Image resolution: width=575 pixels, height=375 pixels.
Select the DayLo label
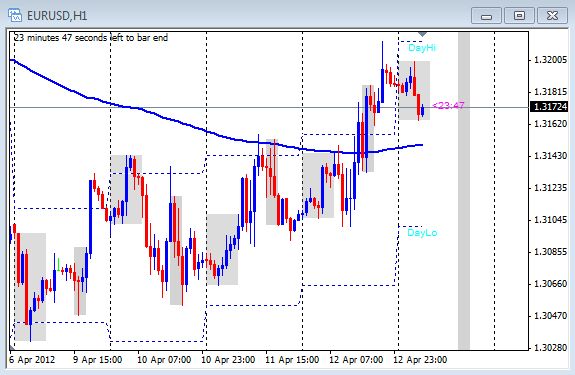(x=422, y=233)
